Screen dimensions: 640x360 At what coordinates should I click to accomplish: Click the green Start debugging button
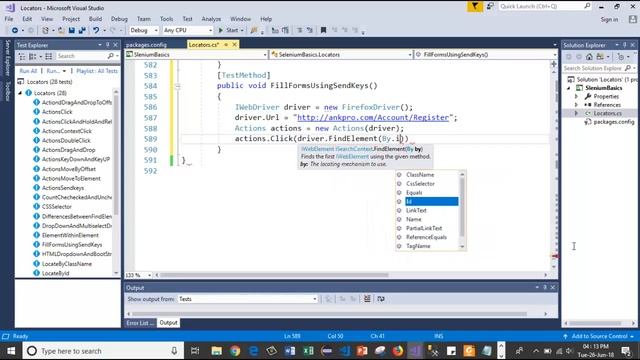coord(231,30)
